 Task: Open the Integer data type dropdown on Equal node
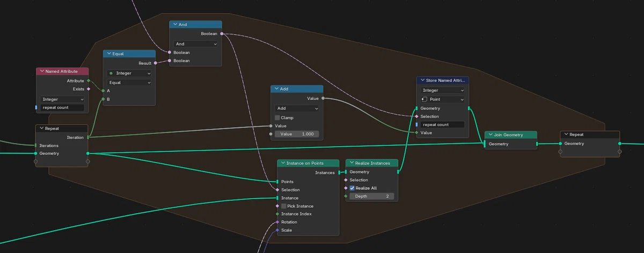pos(129,73)
